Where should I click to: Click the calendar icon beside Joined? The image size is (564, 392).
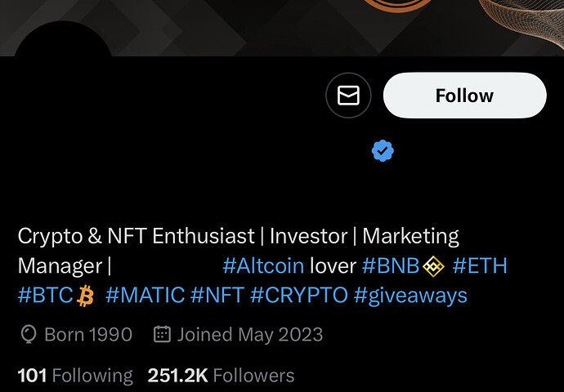point(162,334)
